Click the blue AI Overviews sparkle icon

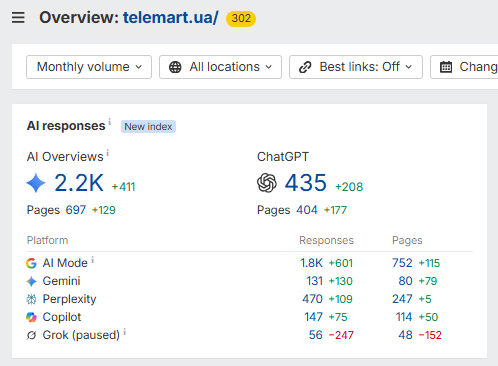[x=36, y=183]
